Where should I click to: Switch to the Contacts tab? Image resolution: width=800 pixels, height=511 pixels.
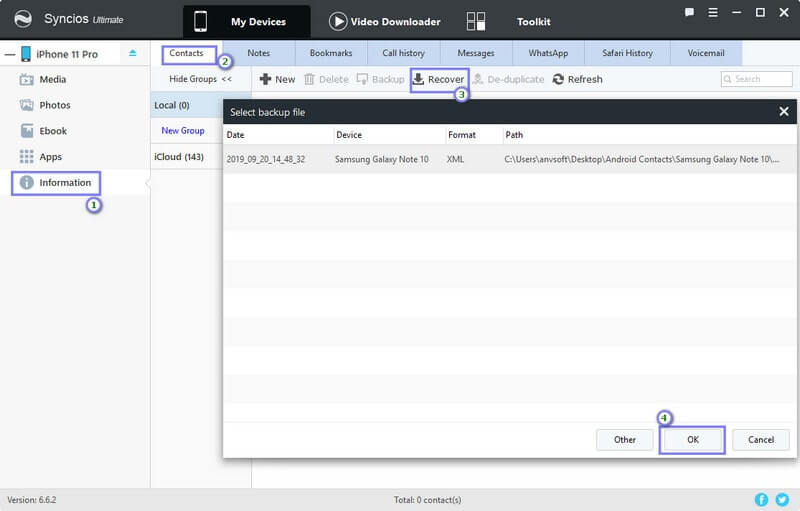tap(186, 53)
